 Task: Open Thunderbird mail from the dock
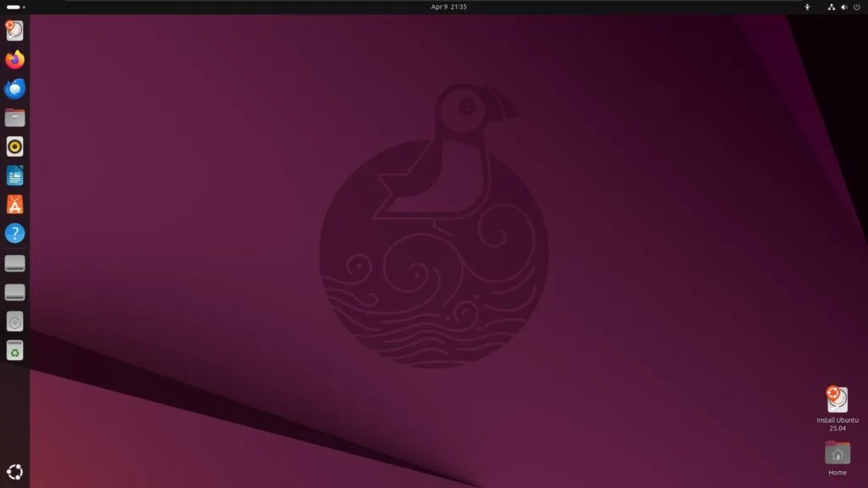coord(15,88)
